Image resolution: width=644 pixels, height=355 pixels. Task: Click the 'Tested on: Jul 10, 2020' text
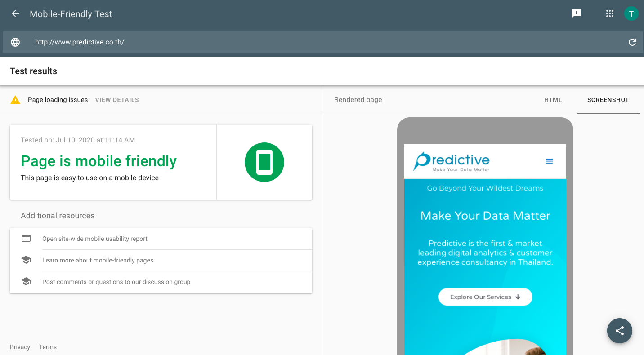(78, 140)
